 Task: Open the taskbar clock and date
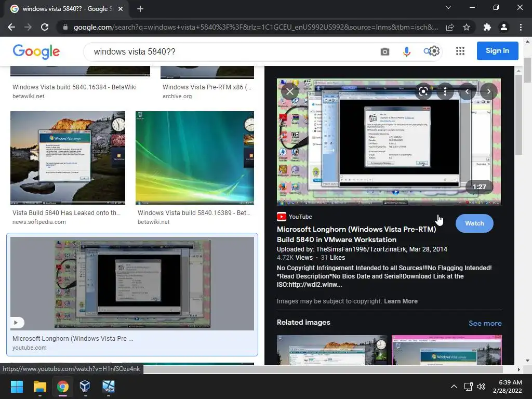point(508,387)
